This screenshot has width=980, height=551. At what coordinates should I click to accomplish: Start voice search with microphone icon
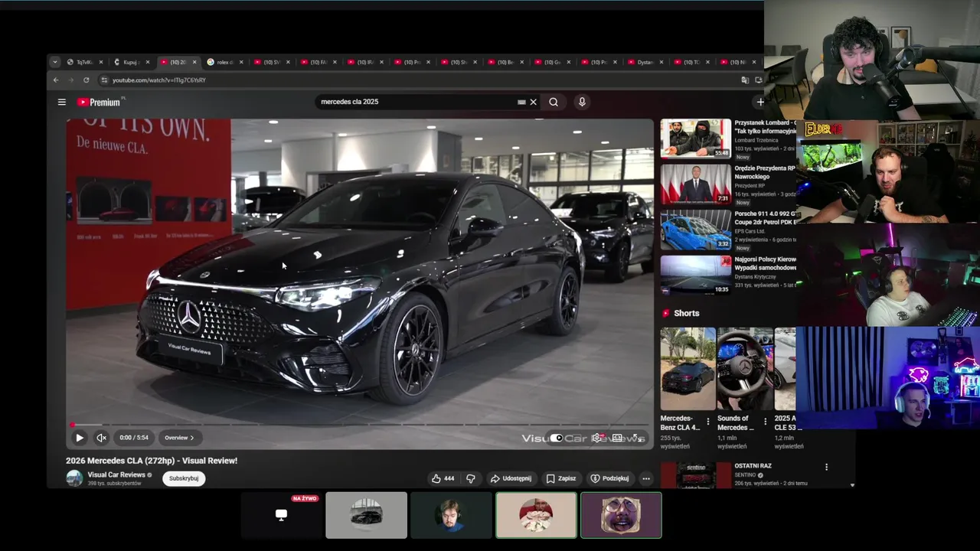(582, 102)
